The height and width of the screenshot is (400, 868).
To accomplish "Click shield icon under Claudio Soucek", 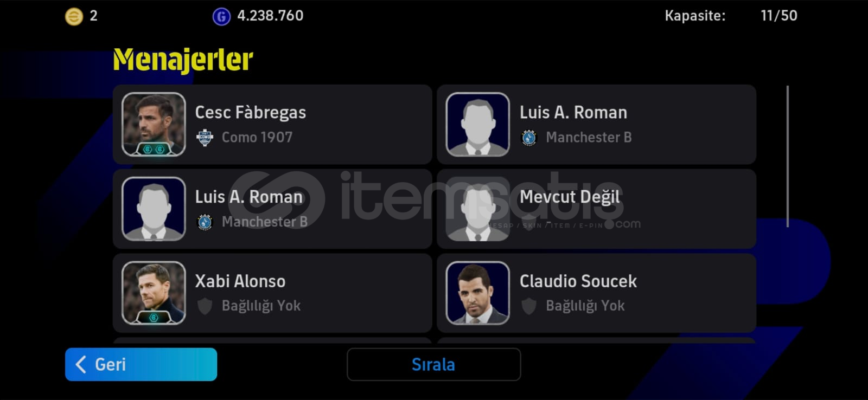I will pyautogui.click(x=529, y=306).
